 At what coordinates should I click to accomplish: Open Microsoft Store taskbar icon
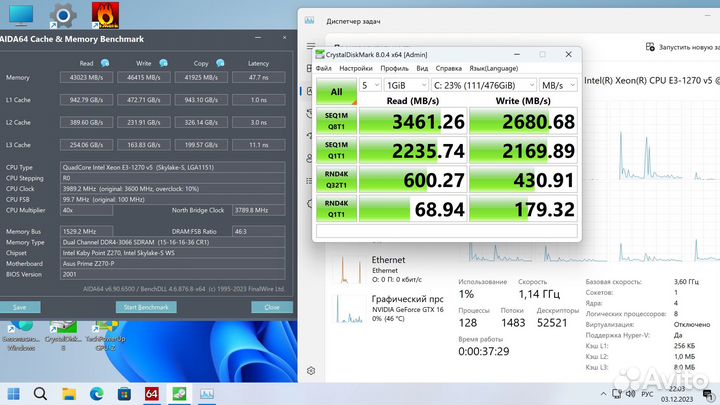(x=124, y=394)
